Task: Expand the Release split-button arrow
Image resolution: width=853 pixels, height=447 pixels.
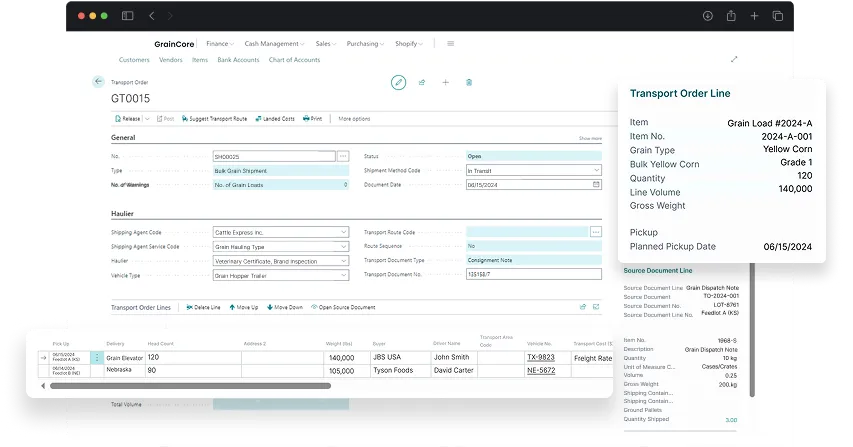Action: click(146, 118)
